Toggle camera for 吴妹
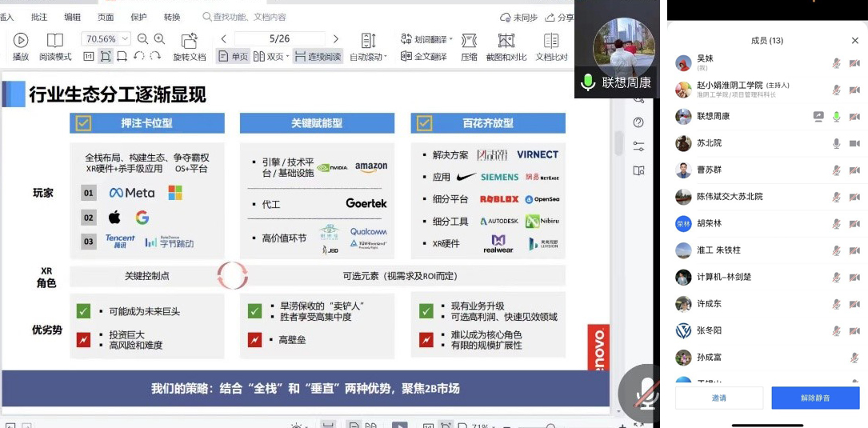Viewport: 868px width, 428px height. (x=854, y=63)
